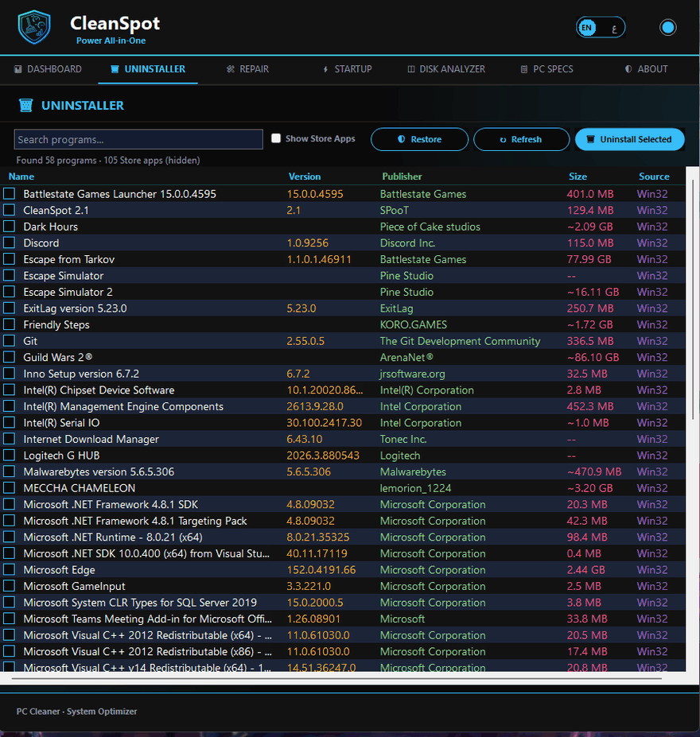Viewport: 700px width, 737px height.
Task: Click the "ArenaNet®" publisher cell
Action: (x=406, y=357)
